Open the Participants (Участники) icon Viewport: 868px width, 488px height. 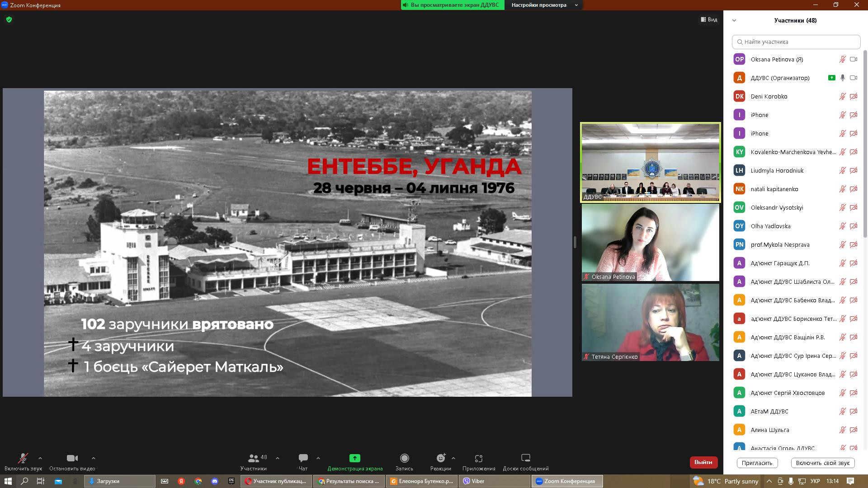coord(254,458)
